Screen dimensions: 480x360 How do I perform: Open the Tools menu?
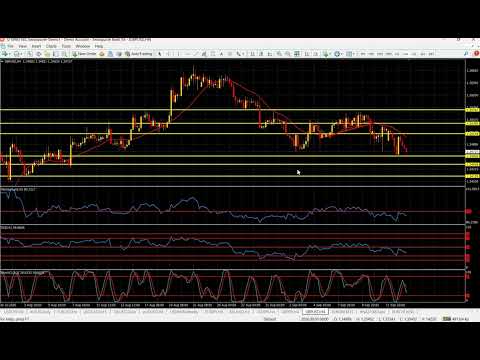pyautogui.click(x=66, y=46)
